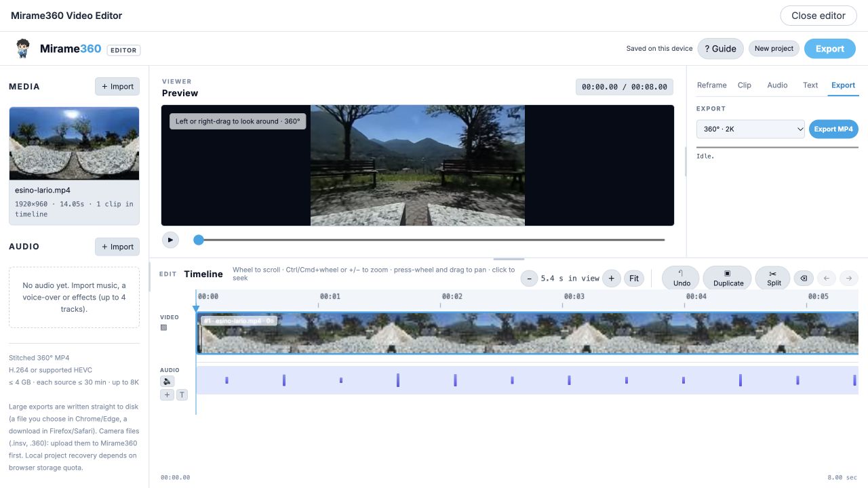The width and height of the screenshot is (868, 488).
Task: Click the preview scrubber slider handle
Action: coord(199,240)
